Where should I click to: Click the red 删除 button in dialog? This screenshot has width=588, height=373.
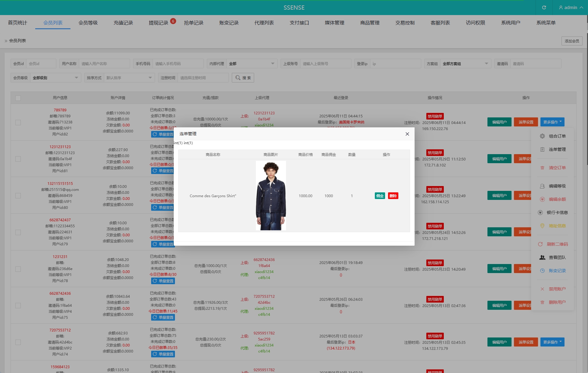(x=393, y=196)
